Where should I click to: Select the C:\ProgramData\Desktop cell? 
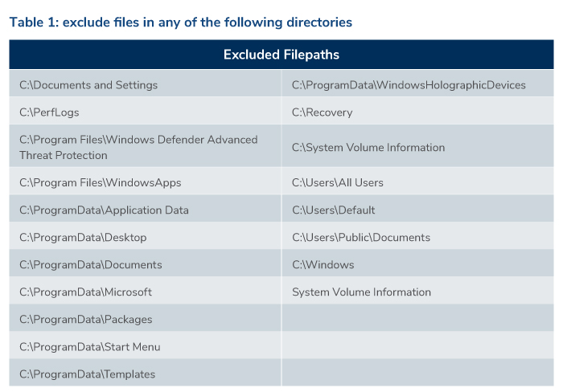point(145,237)
